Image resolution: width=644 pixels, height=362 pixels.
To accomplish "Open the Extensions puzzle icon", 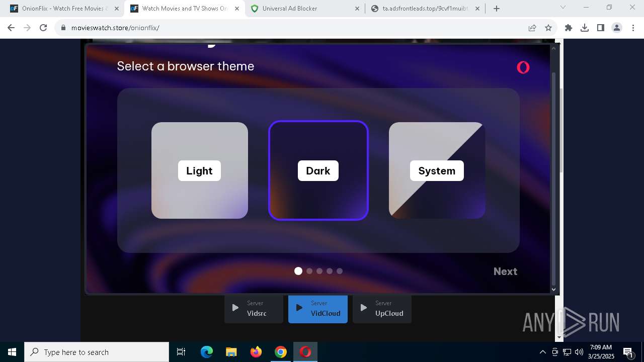I will coord(569,28).
